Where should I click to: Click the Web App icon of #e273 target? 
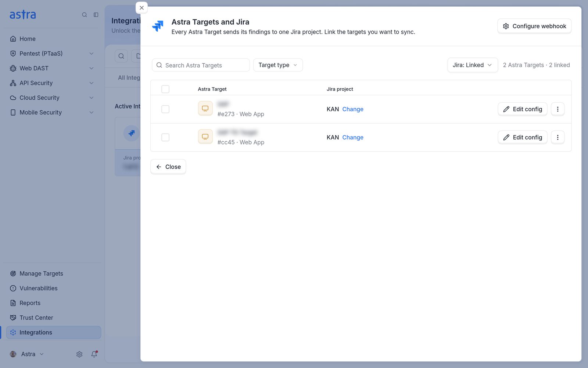(x=205, y=109)
